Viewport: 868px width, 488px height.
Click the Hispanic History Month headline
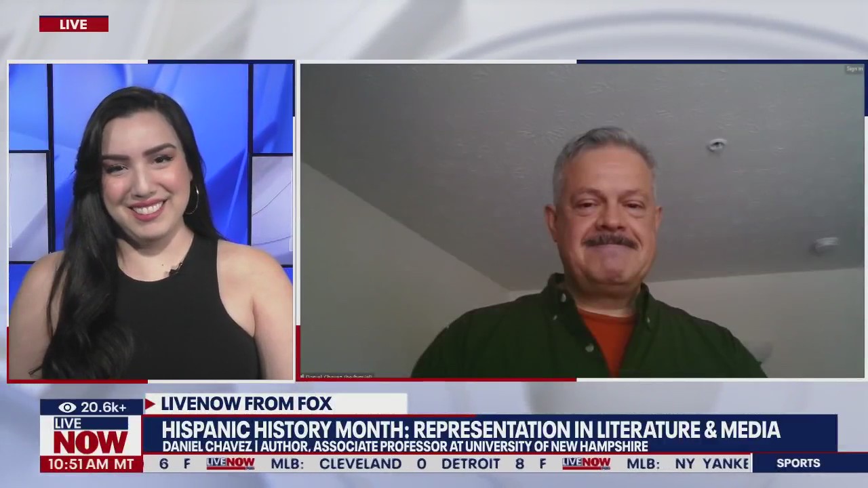pyautogui.click(x=471, y=429)
